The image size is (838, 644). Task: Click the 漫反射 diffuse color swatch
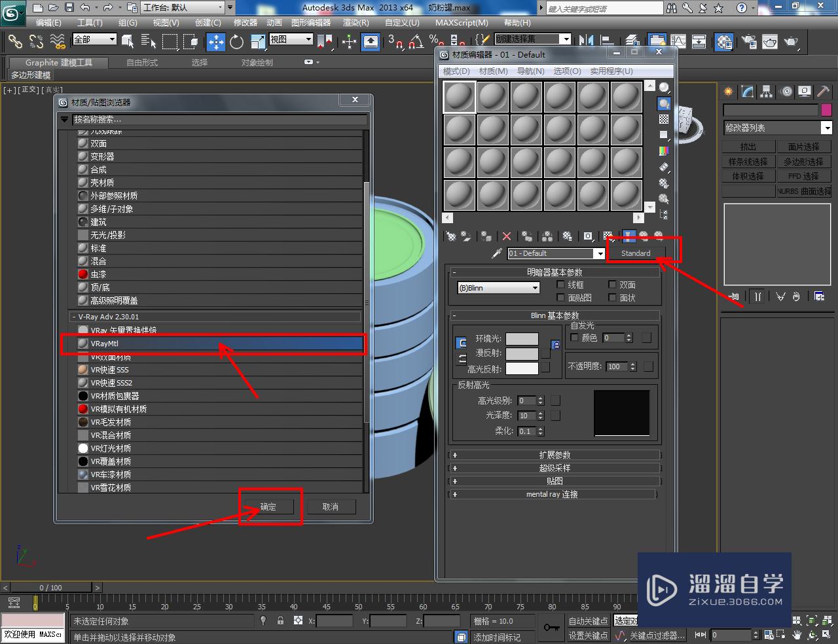[522, 353]
